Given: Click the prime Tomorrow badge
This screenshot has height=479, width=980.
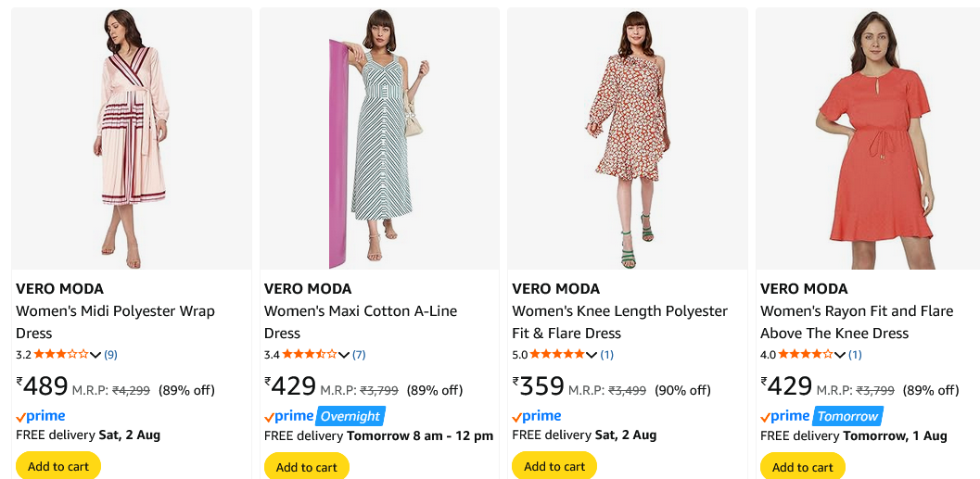Looking at the screenshot, I should [847, 416].
